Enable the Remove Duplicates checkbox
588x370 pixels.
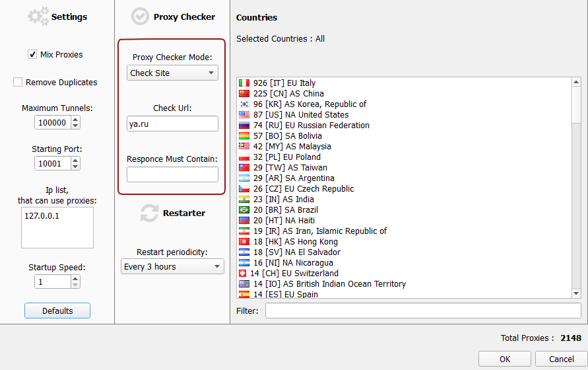[18, 82]
